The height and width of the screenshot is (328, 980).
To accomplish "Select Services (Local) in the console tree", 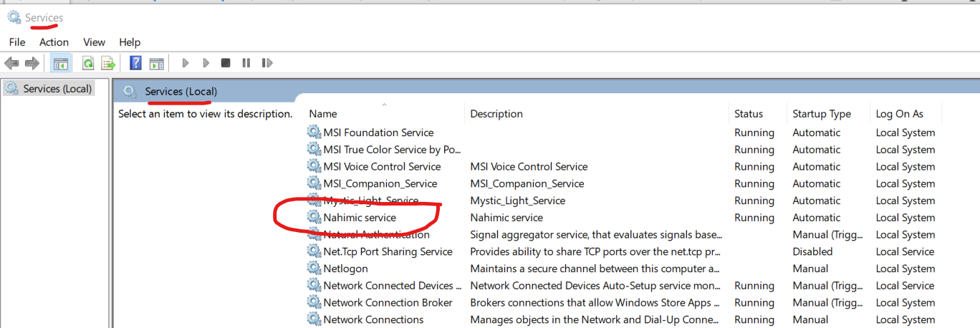I will tap(57, 89).
